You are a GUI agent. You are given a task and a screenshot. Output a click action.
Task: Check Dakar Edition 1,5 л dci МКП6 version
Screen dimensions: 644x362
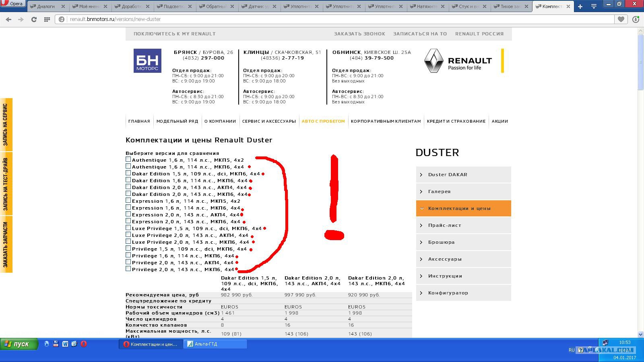point(128,173)
